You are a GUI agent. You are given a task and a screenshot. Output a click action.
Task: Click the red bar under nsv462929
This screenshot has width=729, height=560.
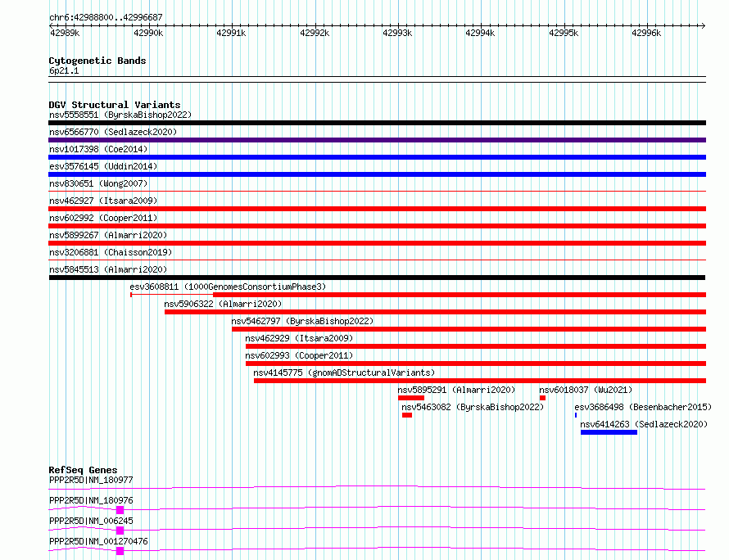pyautogui.click(x=476, y=346)
